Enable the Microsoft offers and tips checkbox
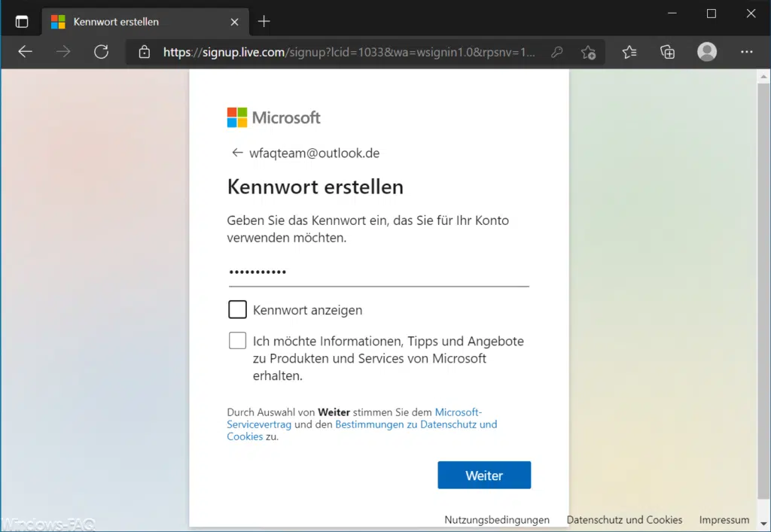This screenshot has width=771, height=532. pyautogui.click(x=237, y=340)
